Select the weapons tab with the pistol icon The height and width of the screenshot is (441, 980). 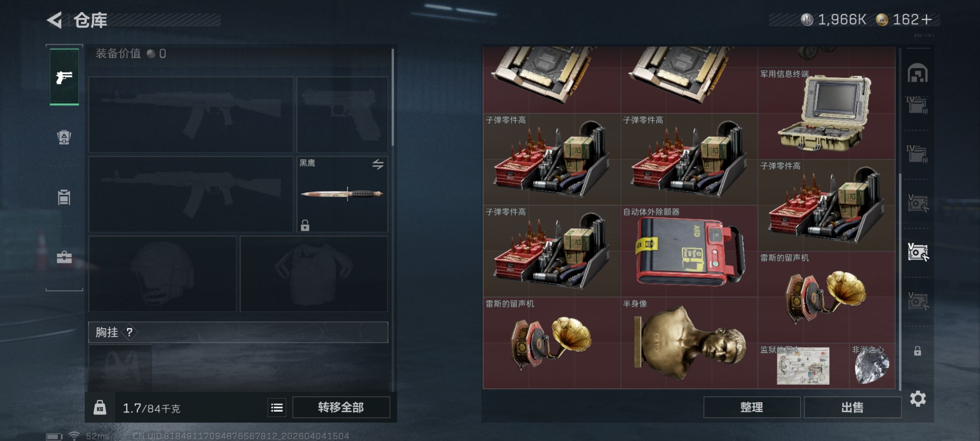click(64, 77)
